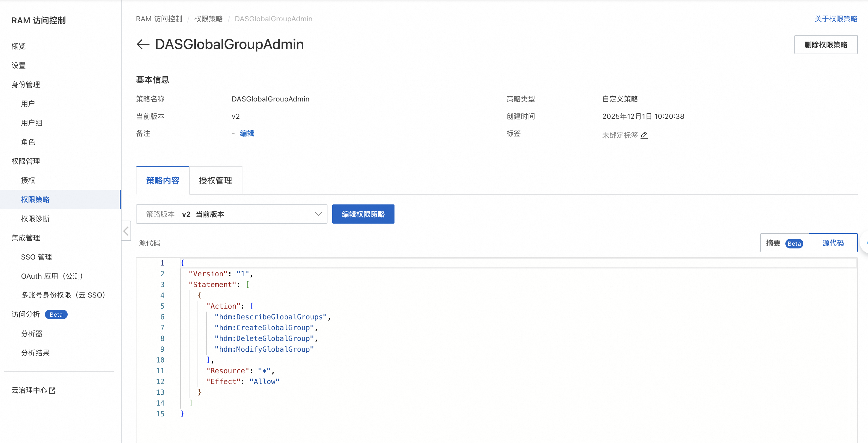Image resolution: width=868 pixels, height=443 pixels.
Task: Open the external link icon beside 云治理中心
Action: tap(52, 390)
